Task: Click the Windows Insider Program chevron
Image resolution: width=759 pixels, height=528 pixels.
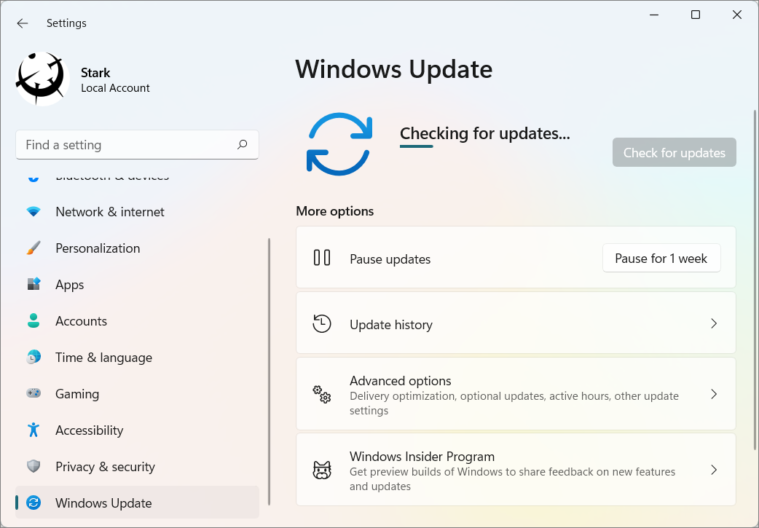Action: point(713,469)
